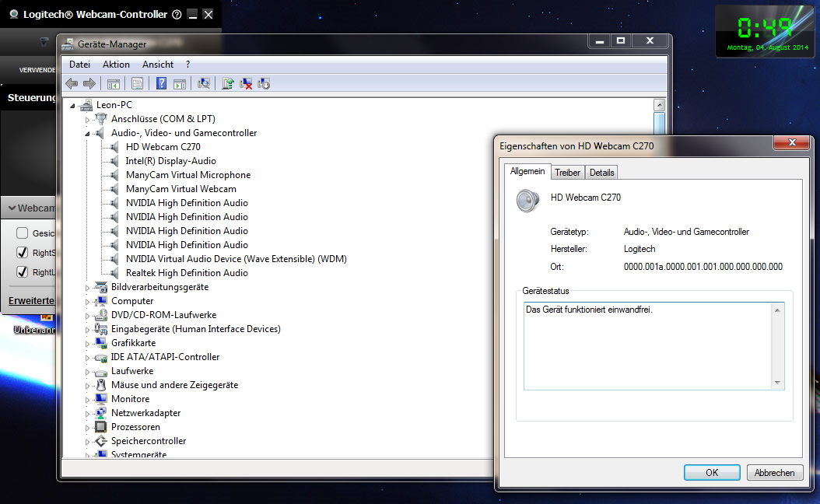Select the Allgemein tab
This screenshot has height=504, width=820.
coord(527,171)
